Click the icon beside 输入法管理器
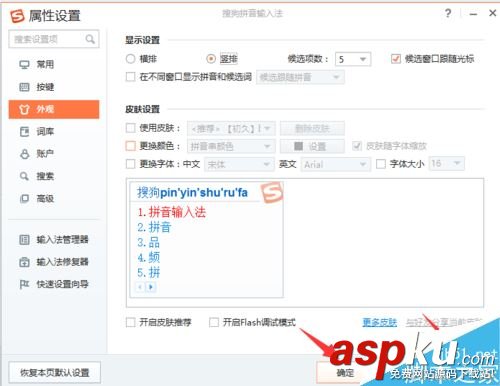The image size is (500, 386). click(x=24, y=240)
